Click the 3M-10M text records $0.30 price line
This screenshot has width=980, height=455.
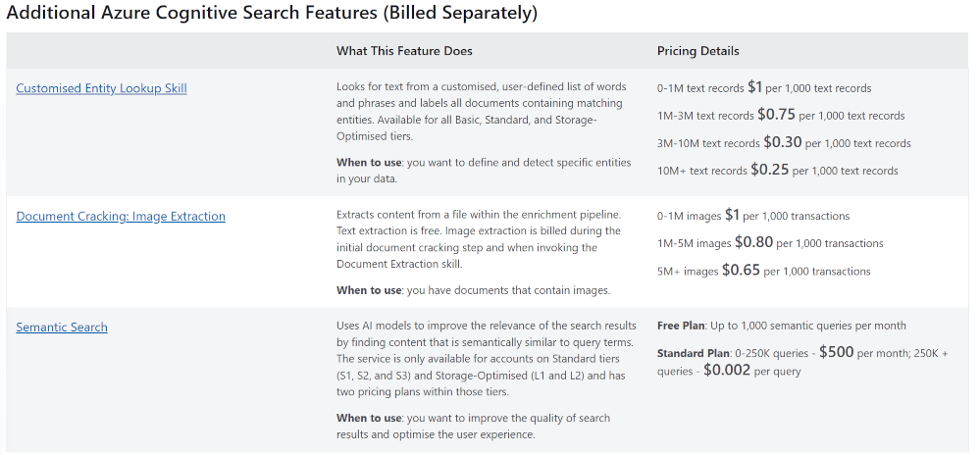coord(784,142)
